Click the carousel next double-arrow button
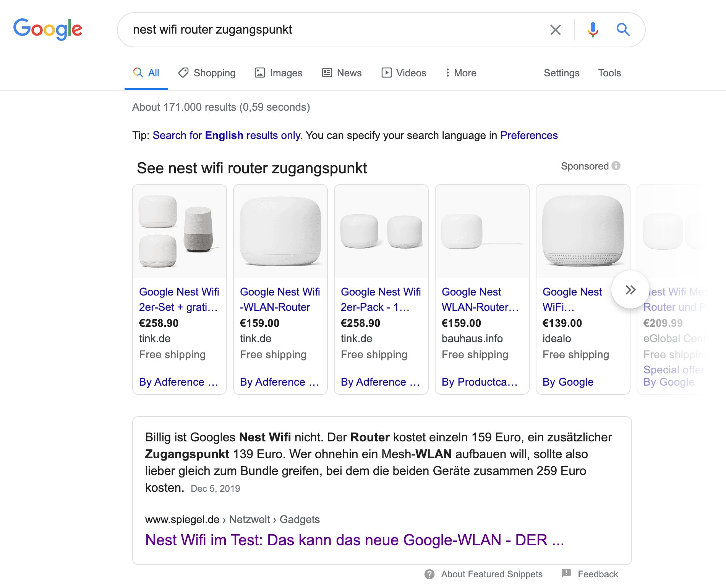Image resolution: width=726 pixels, height=588 pixels. [x=630, y=290]
